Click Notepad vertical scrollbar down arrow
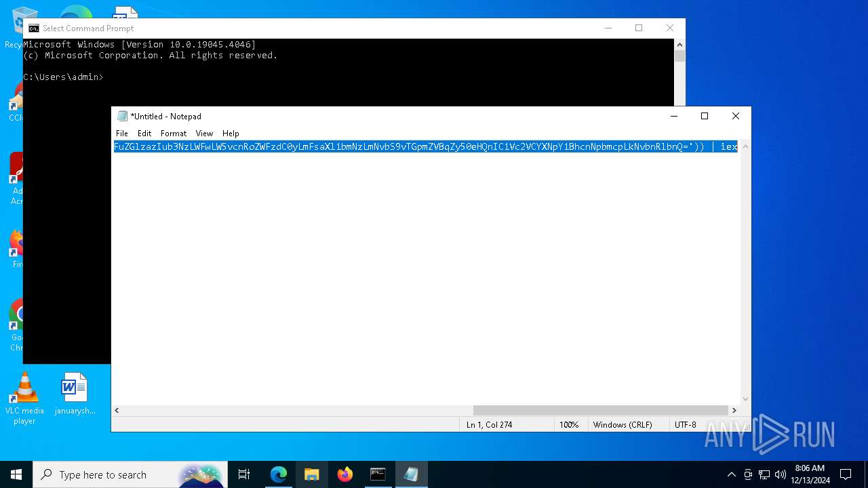Image resolution: width=868 pixels, height=488 pixels. 745,399
